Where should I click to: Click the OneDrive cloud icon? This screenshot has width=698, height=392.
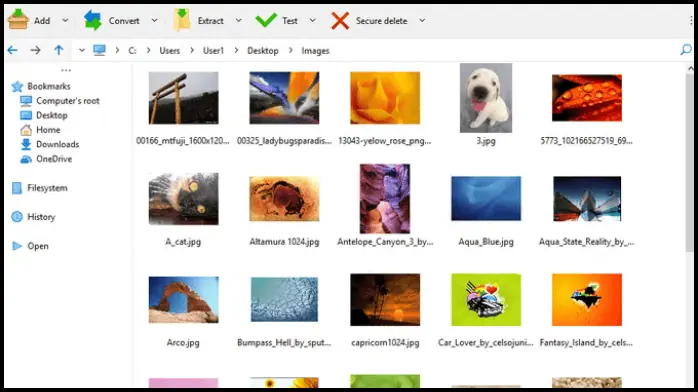click(26, 159)
